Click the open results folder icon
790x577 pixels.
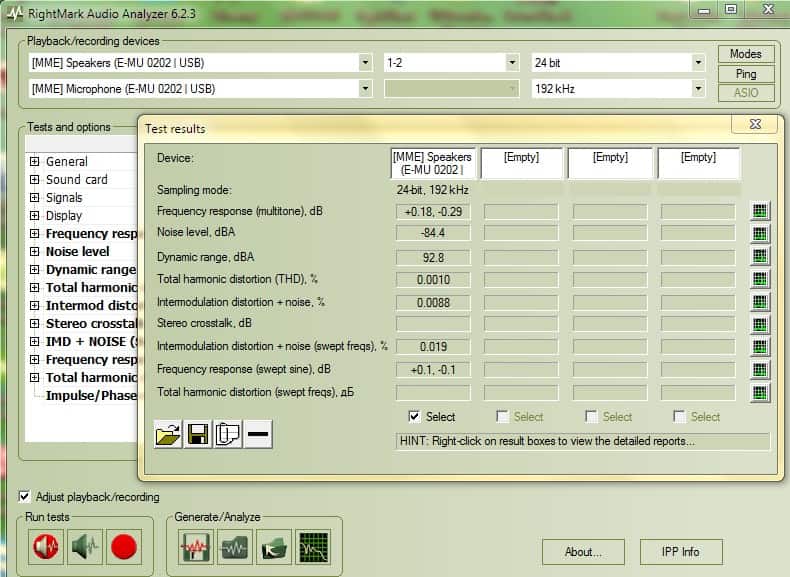pyautogui.click(x=168, y=434)
